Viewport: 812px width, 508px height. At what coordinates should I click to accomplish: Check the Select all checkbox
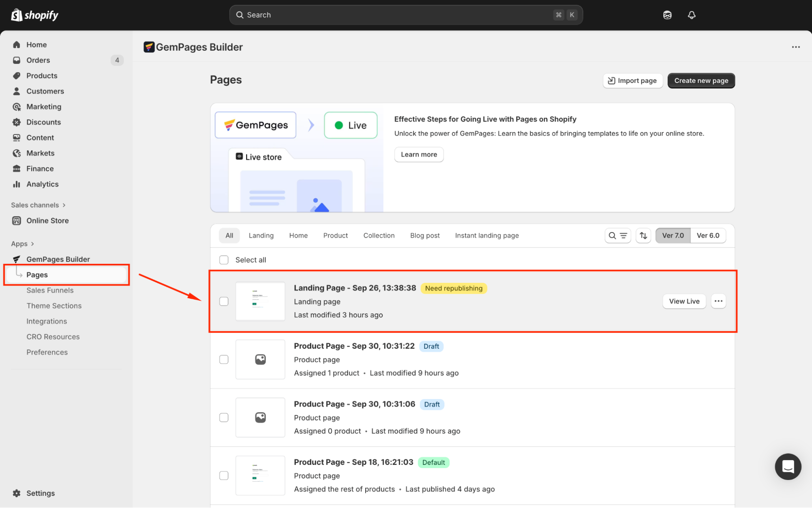tap(224, 260)
